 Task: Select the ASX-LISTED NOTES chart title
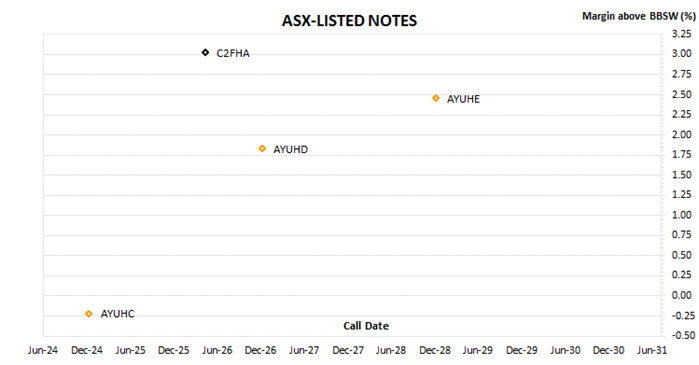click(350, 21)
